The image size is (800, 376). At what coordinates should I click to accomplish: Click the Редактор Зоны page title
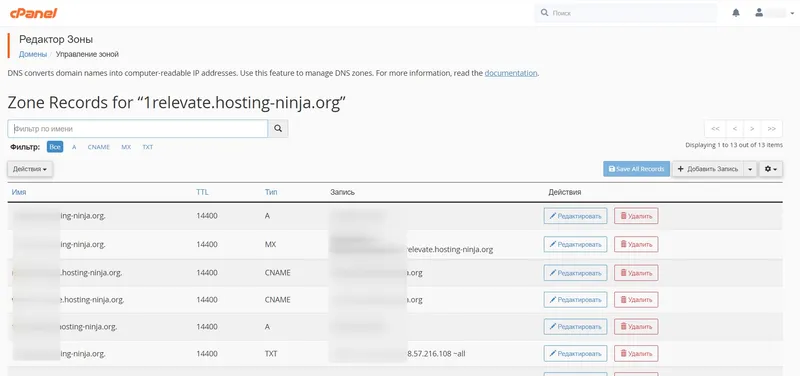point(56,39)
